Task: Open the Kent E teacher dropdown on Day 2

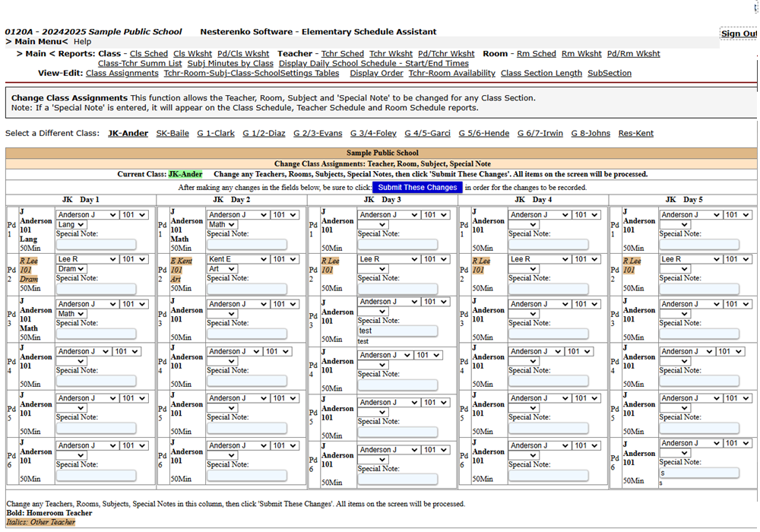Action: 237,259
